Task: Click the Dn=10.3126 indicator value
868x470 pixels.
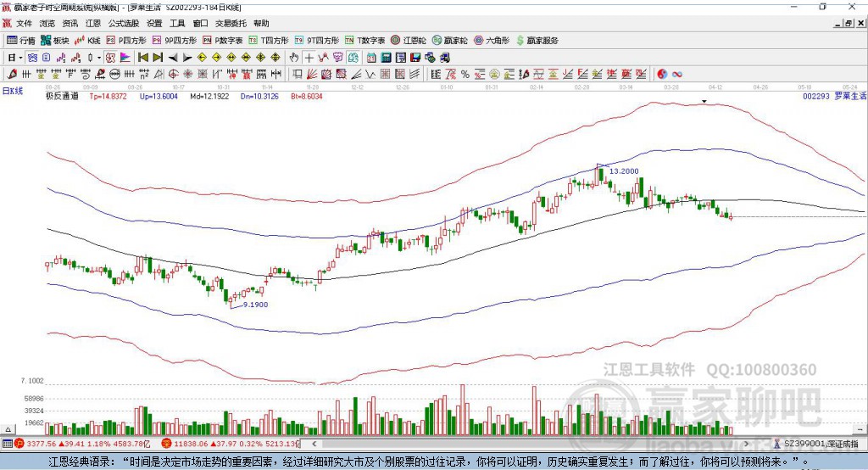Action: pyautogui.click(x=259, y=96)
